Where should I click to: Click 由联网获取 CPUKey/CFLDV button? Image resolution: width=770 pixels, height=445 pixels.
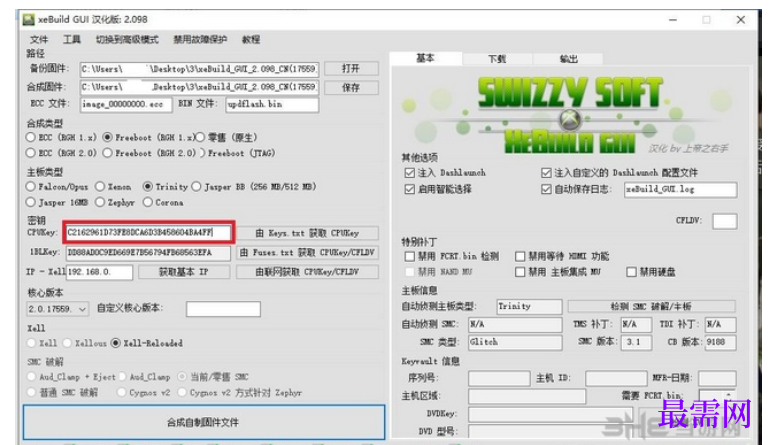click(x=307, y=272)
